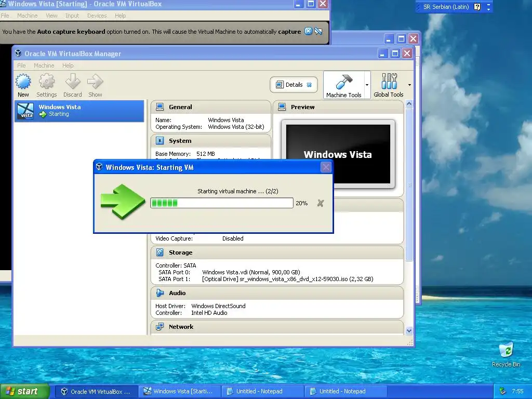
Task: Open the Recycle Bin desktop icon
Action: [506, 354]
